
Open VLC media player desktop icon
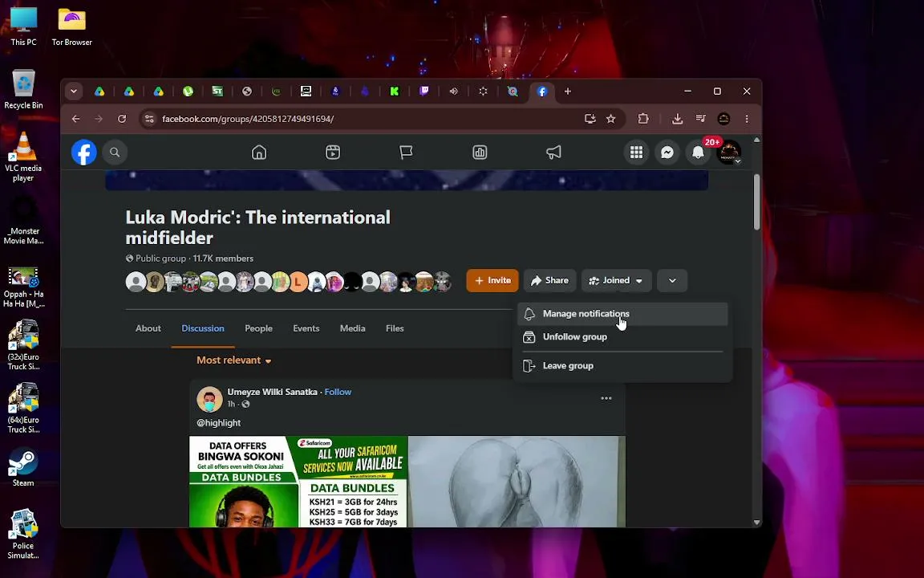click(23, 157)
